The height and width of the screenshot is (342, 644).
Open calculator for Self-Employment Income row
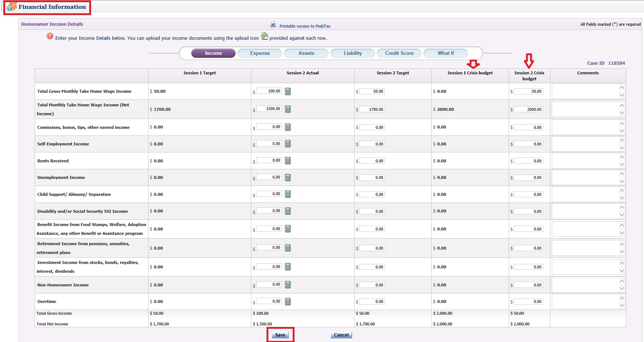288,144
